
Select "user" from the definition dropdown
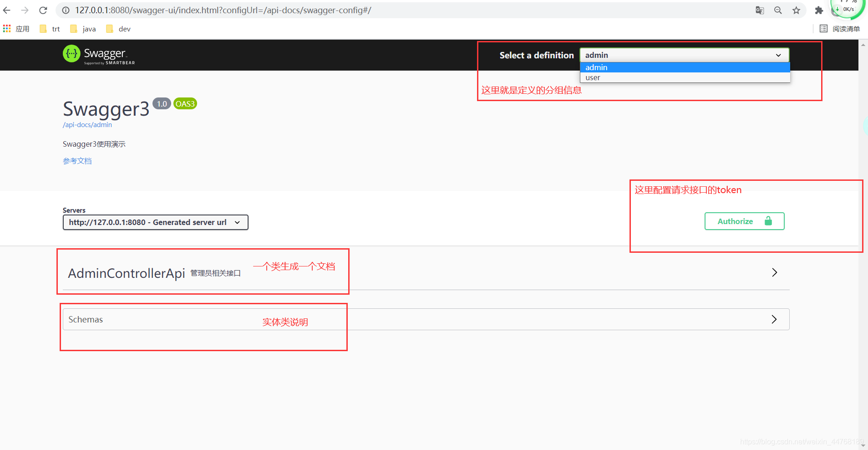tap(593, 77)
